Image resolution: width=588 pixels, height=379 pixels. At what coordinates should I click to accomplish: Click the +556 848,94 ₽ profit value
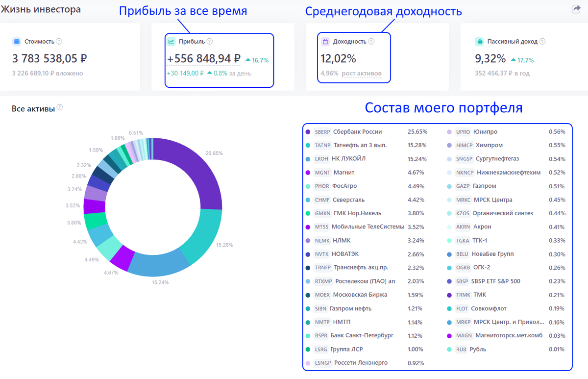(203, 59)
